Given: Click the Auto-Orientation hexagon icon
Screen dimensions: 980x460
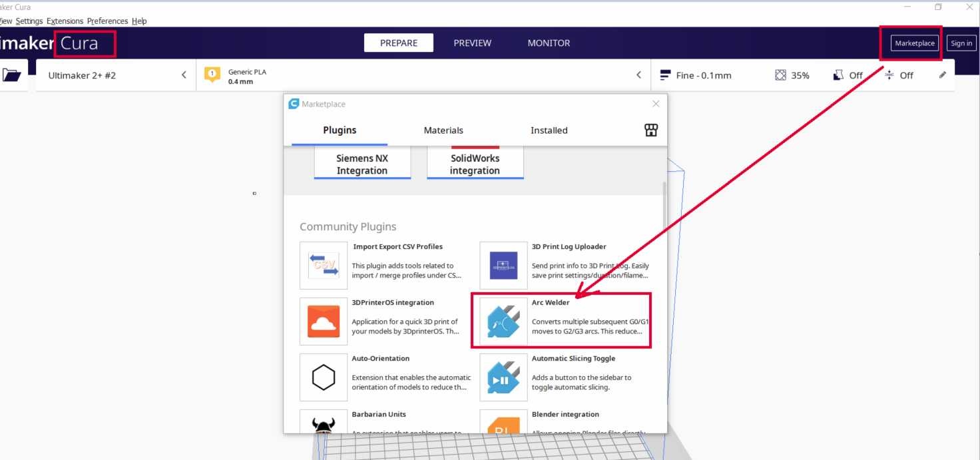Looking at the screenshot, I should (x=324, y=377).
